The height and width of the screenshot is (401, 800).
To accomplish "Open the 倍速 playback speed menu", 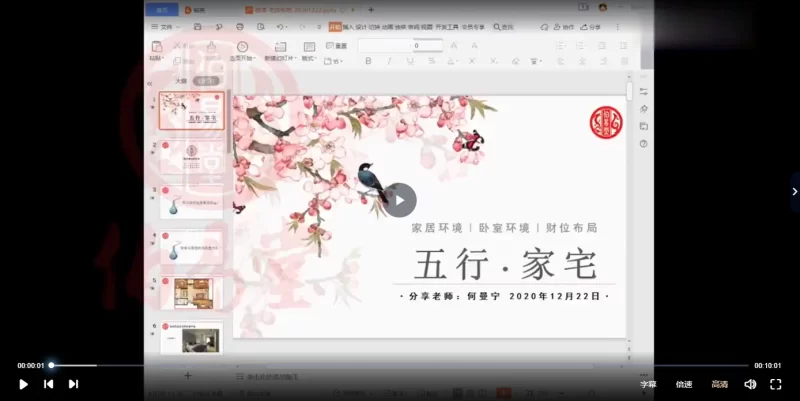I will tap(684, 384).
